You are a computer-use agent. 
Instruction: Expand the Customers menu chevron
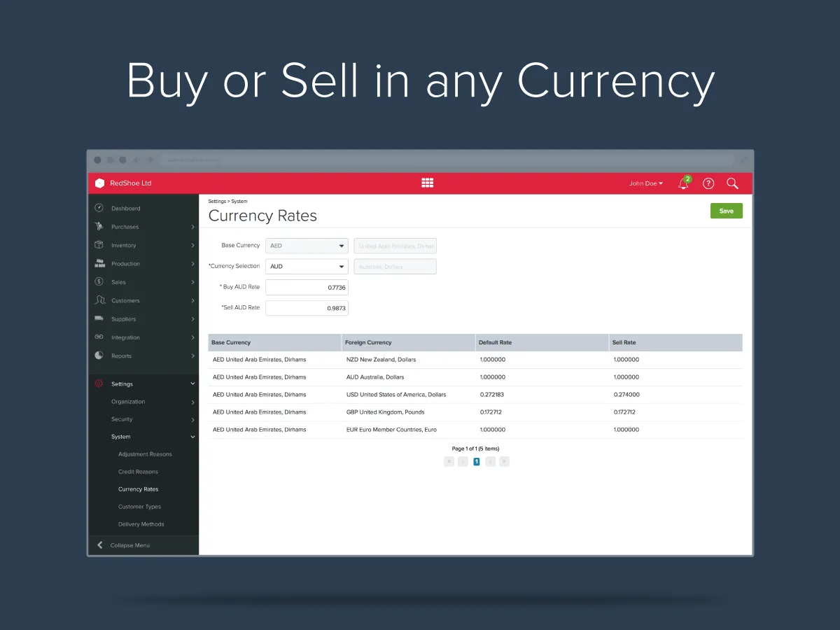pos(192,300)
